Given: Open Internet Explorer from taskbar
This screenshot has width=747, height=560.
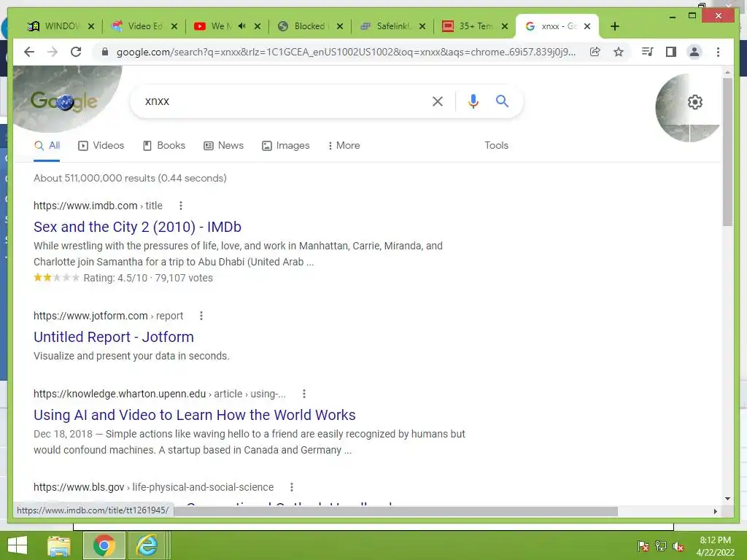Looking at the screenshot, I should [x=147, y=545].
